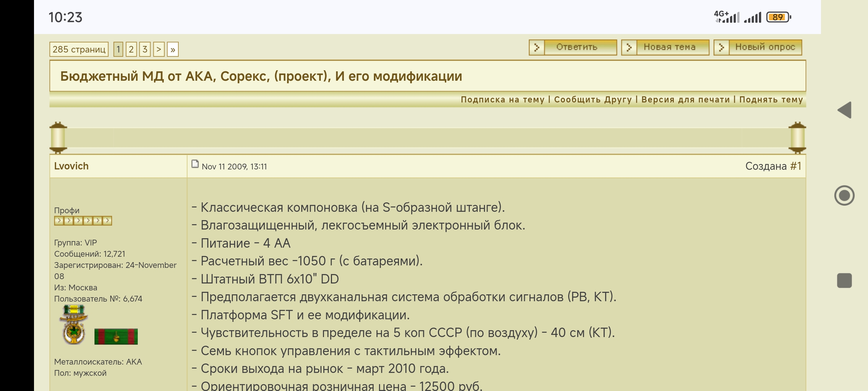Viewport: 868px width, 391px height.
Task: Open Версия для печати print version
Action: 685,100
